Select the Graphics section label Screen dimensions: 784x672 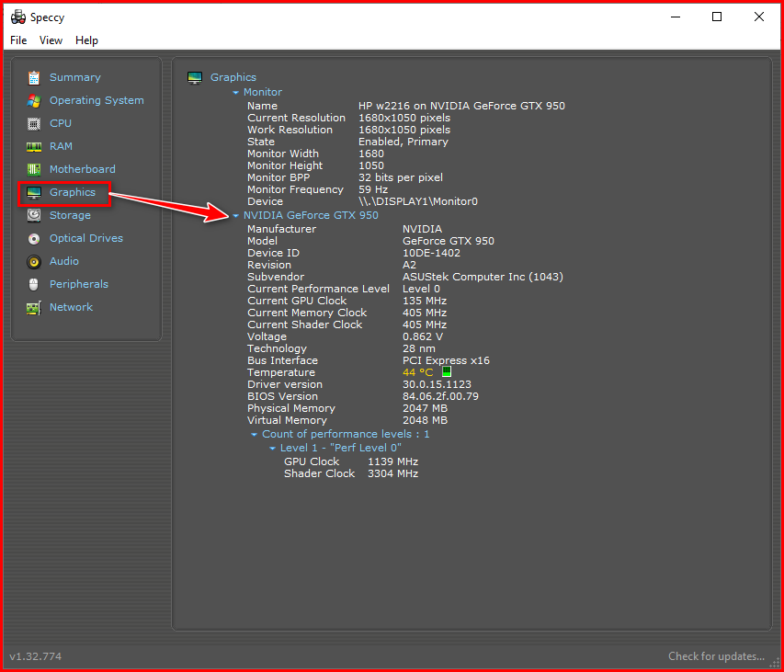[73, 192]
